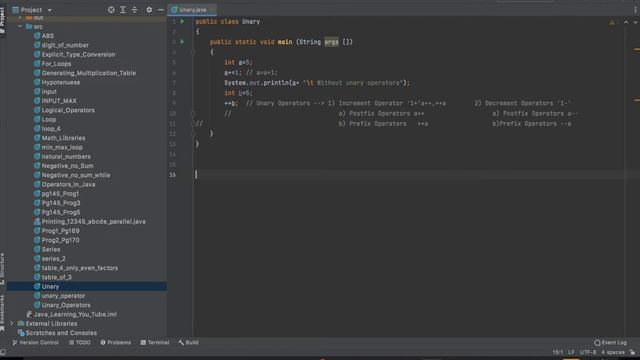Open Problems tool window
The width and height of the screenshot is (640, 360).
(116, 342)
